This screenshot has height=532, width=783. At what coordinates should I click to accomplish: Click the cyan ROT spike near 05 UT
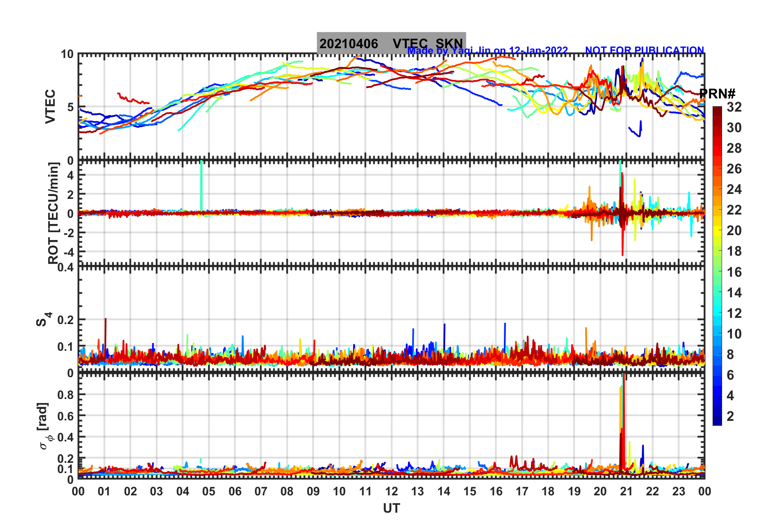[201, 186]
